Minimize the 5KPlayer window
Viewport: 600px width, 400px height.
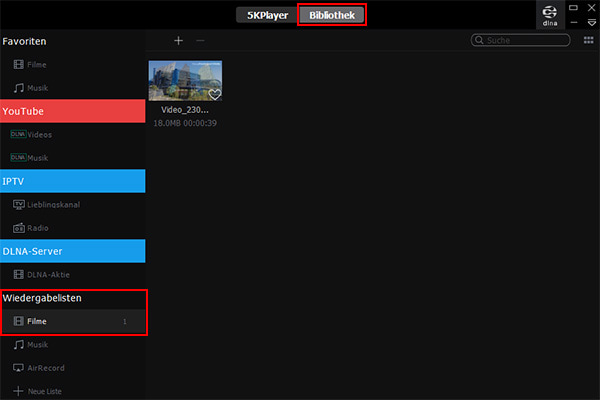click(x=574, y=23)
